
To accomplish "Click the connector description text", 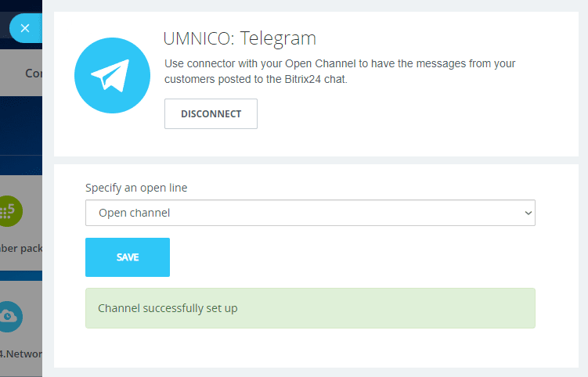I will (340, 71).
